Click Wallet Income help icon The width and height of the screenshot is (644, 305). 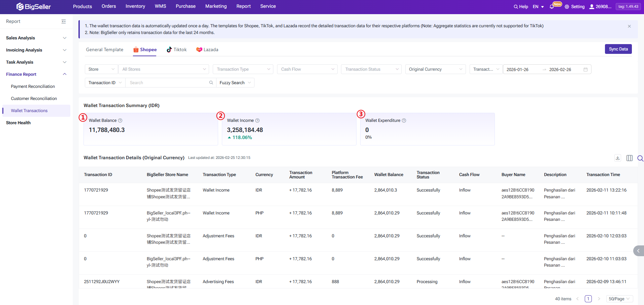[258, 121]
